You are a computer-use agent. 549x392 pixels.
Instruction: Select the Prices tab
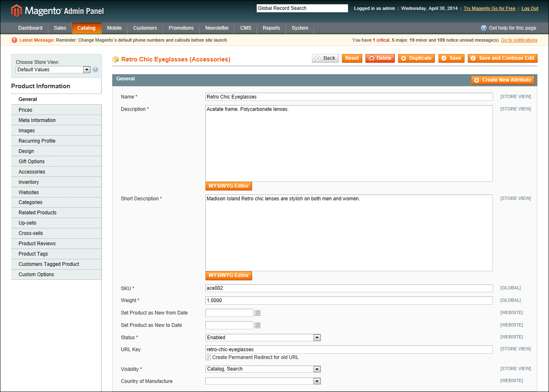(x=57, y=110)
